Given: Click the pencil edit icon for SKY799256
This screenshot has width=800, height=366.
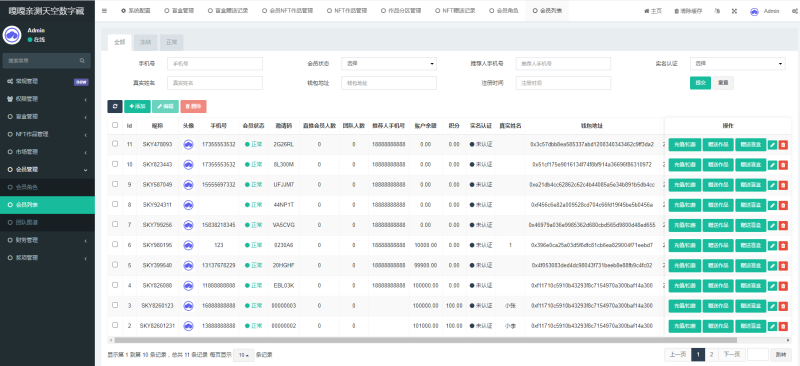Looking at the screenshot, I should pos(772,225).
